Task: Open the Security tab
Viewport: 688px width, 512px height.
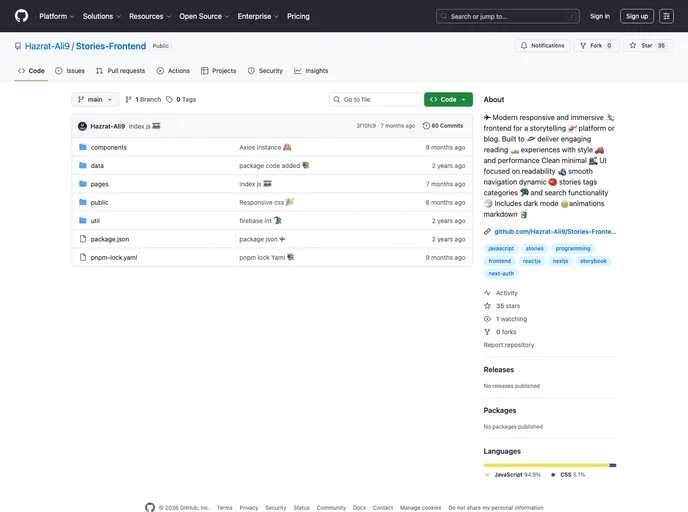Action: pos(265,71)
